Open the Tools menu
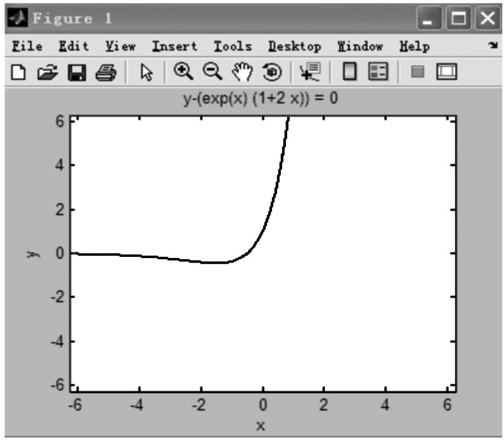504x443 pixels. tap(232, 46)
